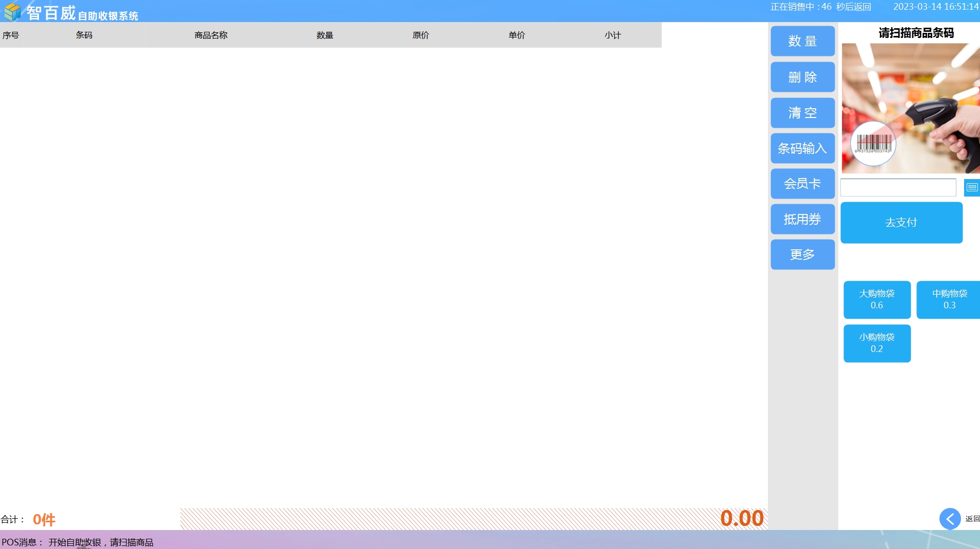Screen dimensions: 980x549
Task: Click the 智百威 logo icon
Action: 12,11
